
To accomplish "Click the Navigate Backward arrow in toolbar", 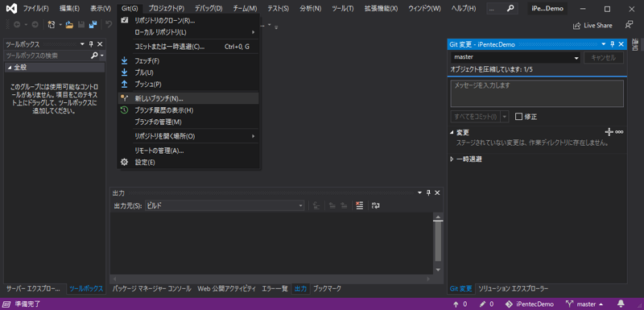I will point(17,25).
